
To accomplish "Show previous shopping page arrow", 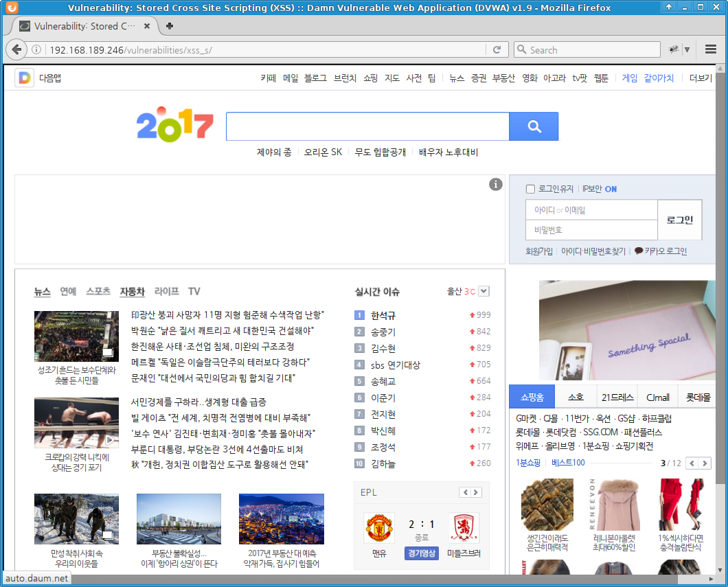I will point(692,463).
